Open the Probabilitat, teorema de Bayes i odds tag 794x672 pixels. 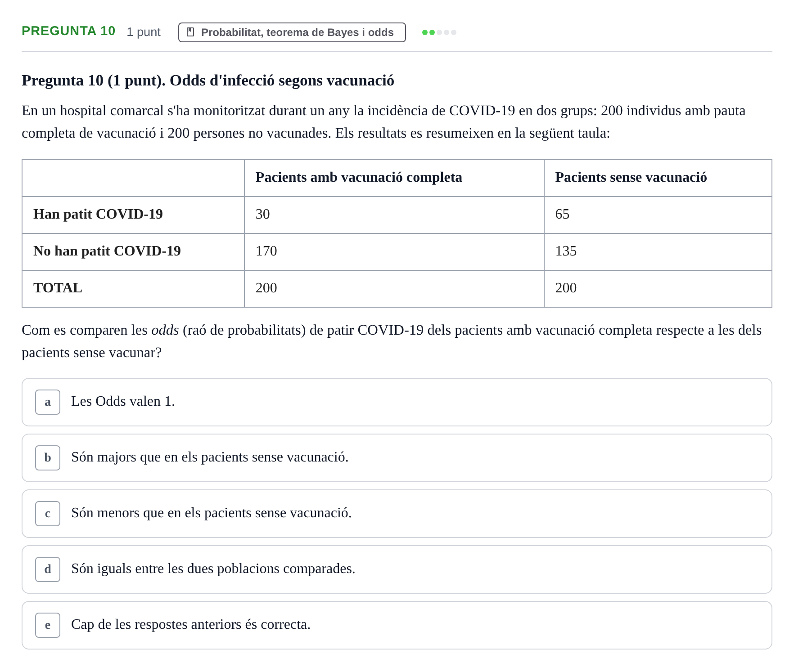point(292,32)
